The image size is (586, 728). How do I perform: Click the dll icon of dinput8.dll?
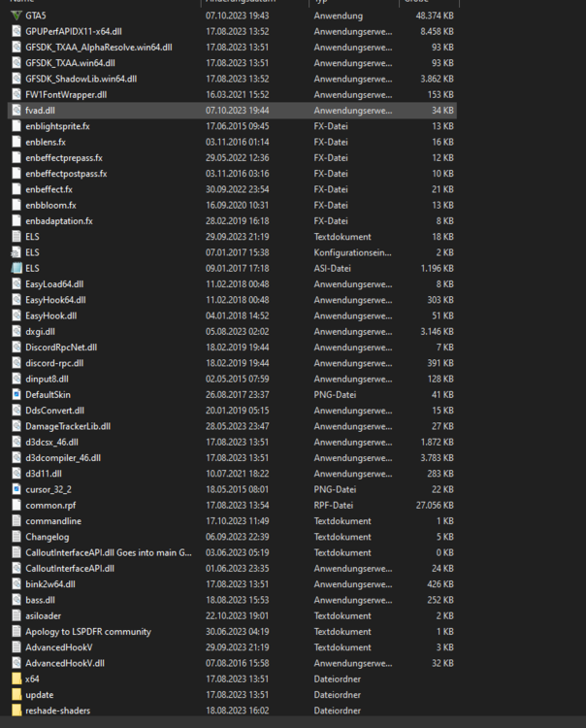[16, 379]
